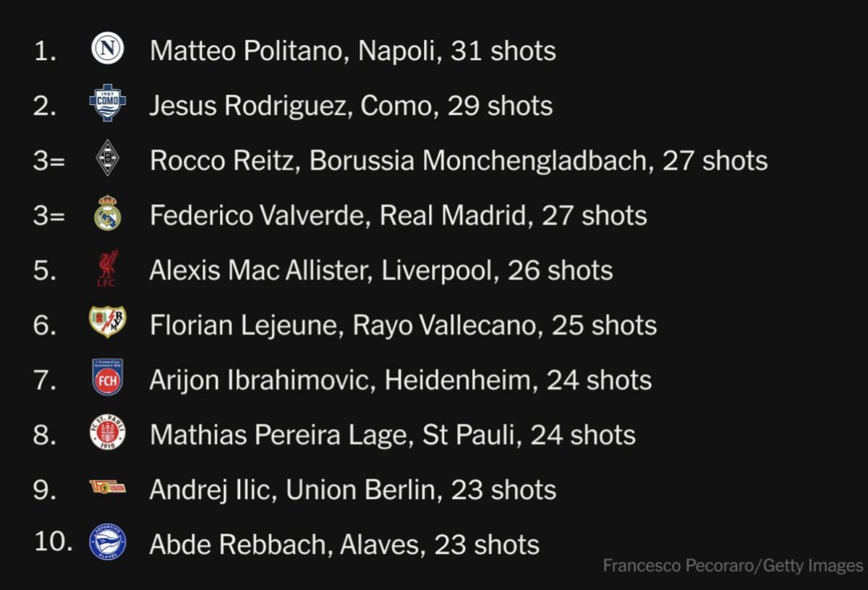Click the Rayo Vallecano crest icon
Screen dimensions: 868x590
point(108,322)
